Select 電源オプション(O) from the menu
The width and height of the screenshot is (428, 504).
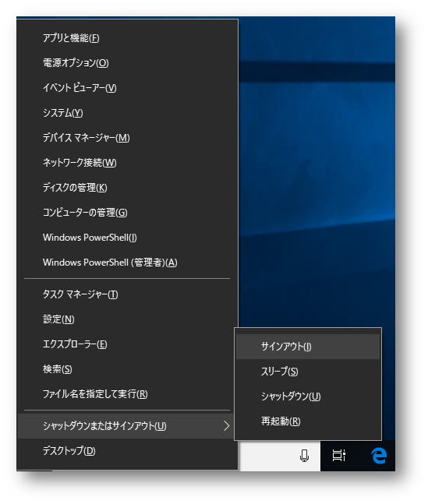[128, 62]
